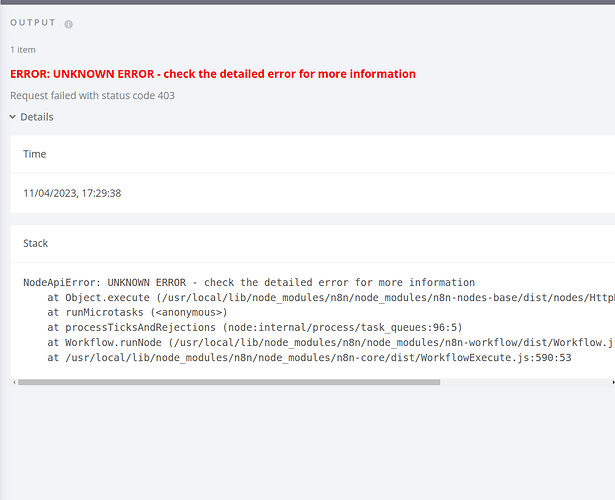Click the NodeApiError line in the stack trace
Image resolution: width=615 pixels, height=500 pixels.
[x=249, y=283]
